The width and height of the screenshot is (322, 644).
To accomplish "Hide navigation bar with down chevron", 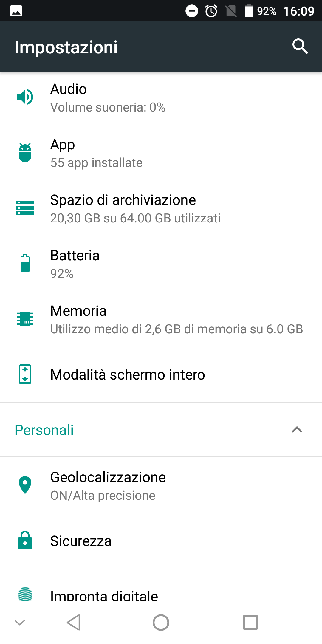I will click(x=20, y=623).
